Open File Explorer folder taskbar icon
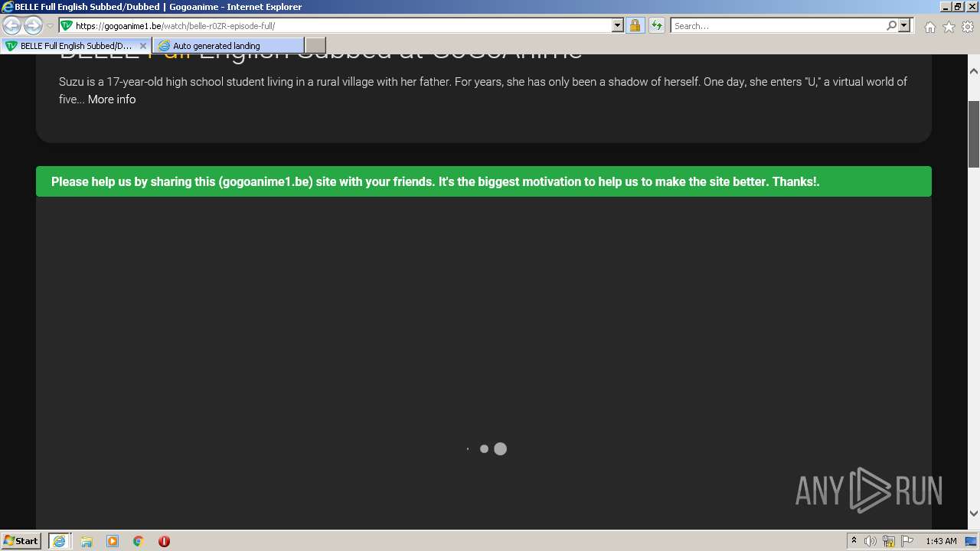Screen dimensions: 980x551 tap(87, 541)
